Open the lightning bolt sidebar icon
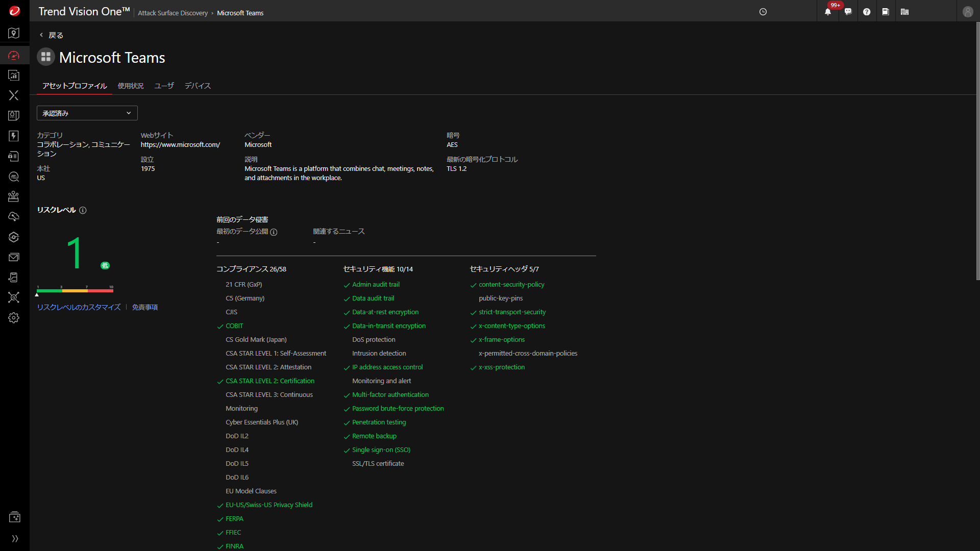This screenshot has height=551, width=980. pyautogui.click(x=14, y=136)
